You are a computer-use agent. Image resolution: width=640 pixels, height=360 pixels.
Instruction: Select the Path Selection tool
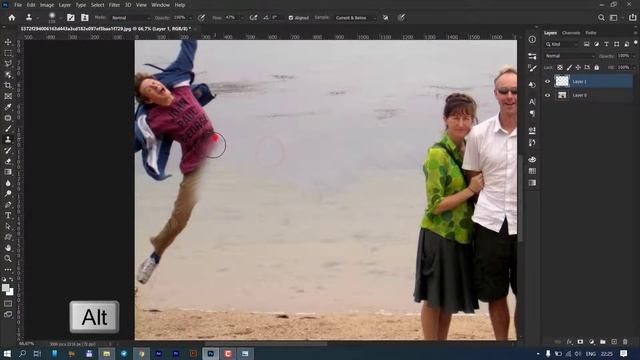pos(8,226)
